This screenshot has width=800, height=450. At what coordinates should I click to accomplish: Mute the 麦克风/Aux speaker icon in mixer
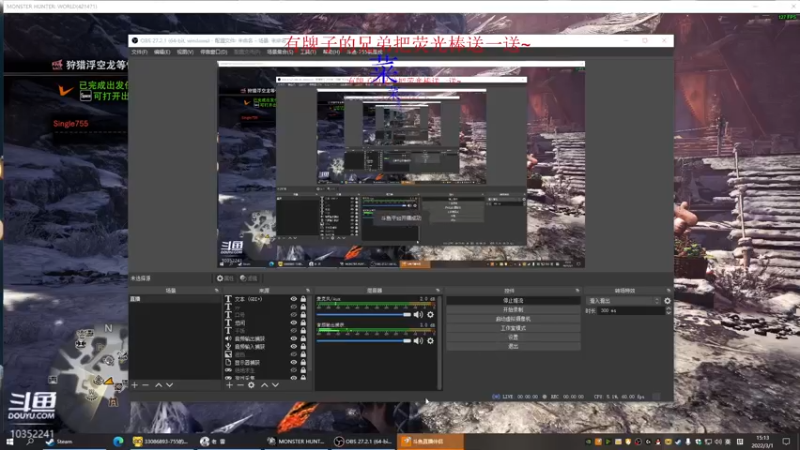(418, 315)
